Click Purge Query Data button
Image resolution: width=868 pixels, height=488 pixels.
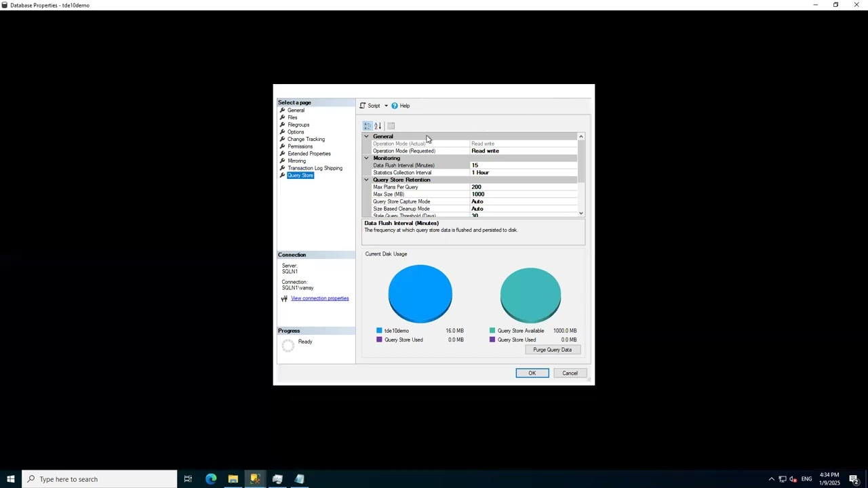552,350
